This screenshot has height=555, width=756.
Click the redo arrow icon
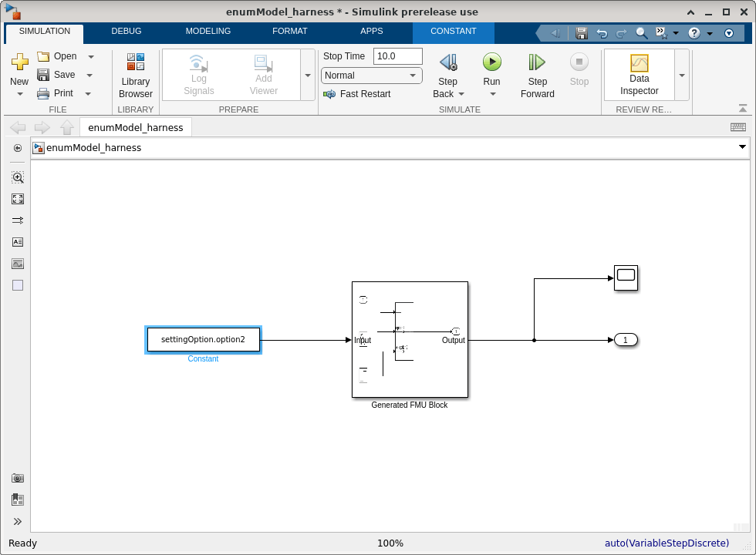coord(622,33)
